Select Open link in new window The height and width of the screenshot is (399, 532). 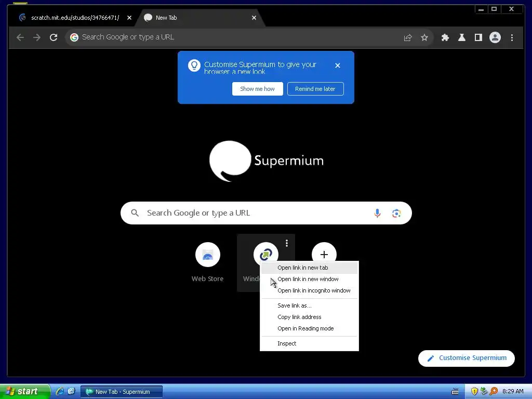(309, 279)
